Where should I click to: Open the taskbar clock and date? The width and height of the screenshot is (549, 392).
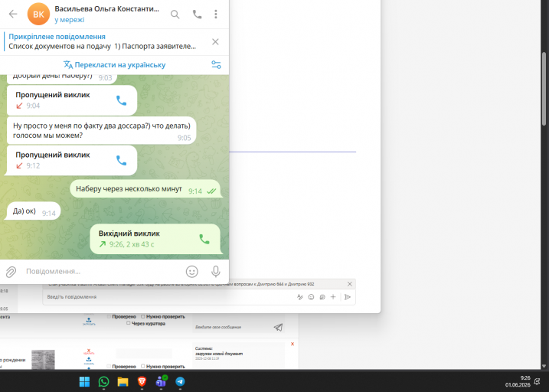tap(518, 381)
